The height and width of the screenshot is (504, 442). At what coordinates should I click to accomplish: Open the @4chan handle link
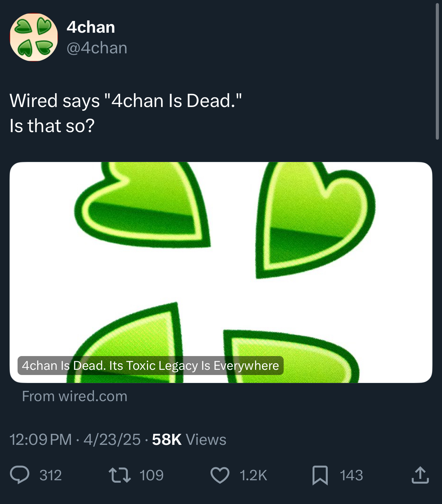coord(97,48)
